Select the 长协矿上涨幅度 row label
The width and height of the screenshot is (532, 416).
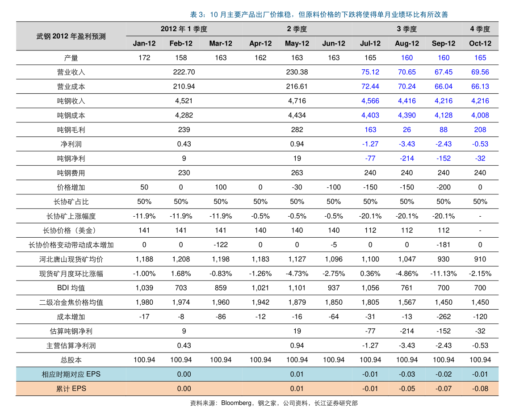coord(71,216)
